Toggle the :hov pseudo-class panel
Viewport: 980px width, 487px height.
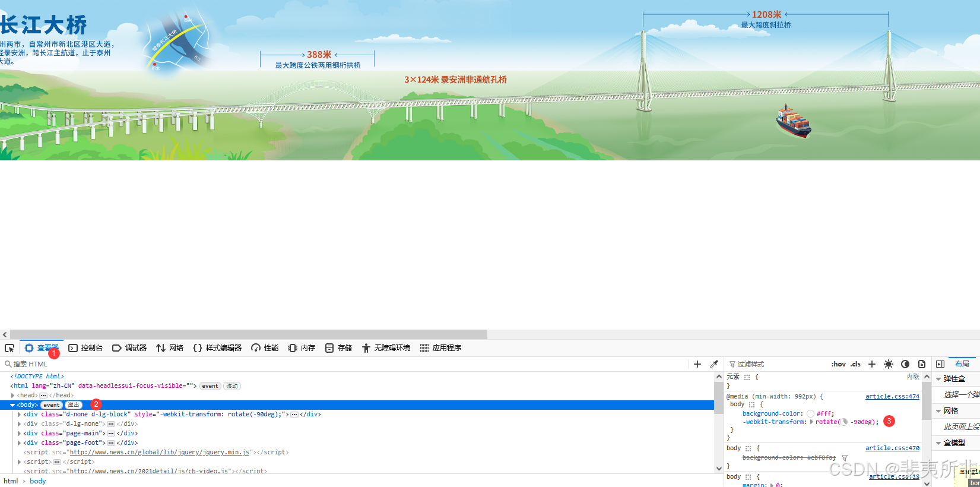coord(839,364)
